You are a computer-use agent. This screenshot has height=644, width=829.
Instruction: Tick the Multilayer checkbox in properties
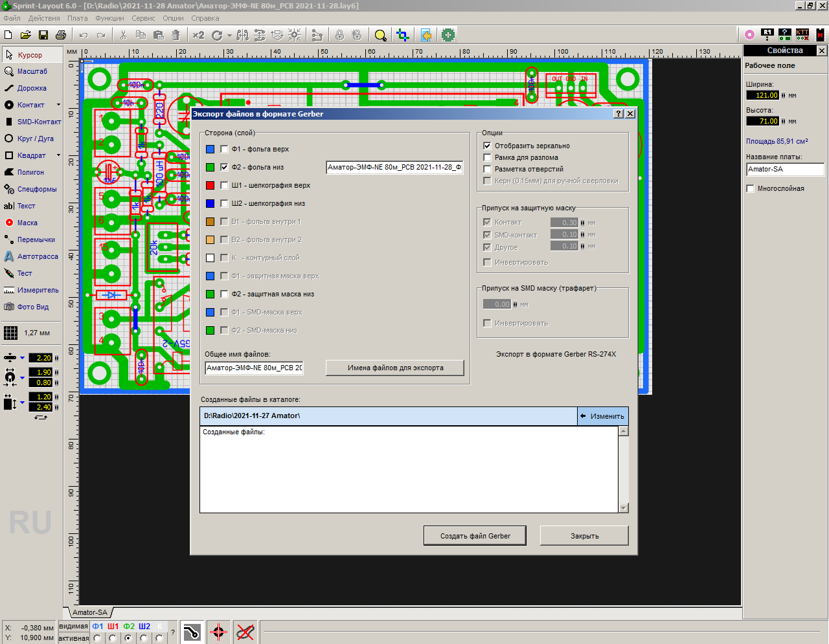pos(751,188)
